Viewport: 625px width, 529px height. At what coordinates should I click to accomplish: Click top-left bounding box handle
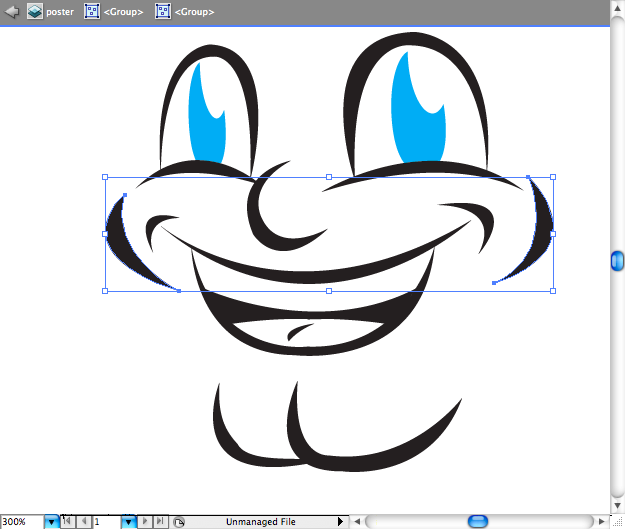[x=105, y=177]
